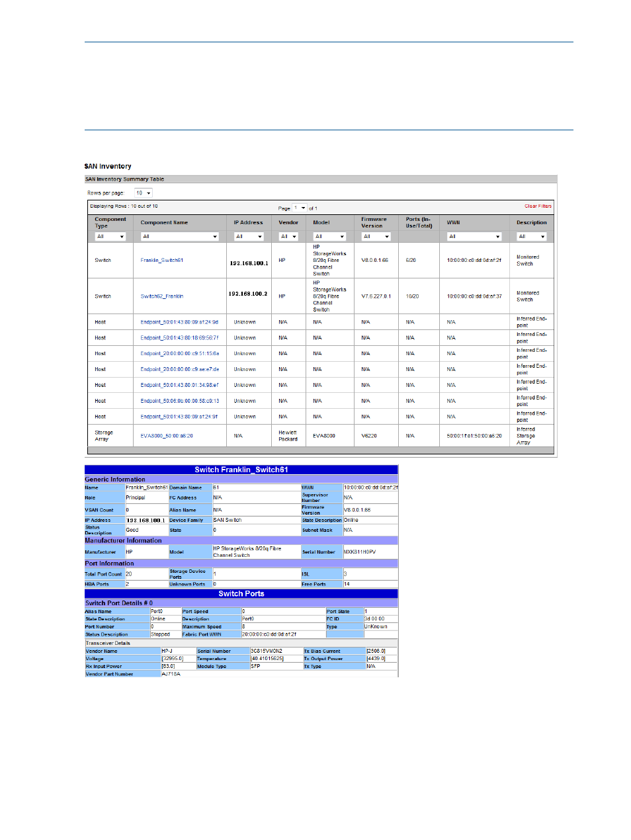Open the Vendor filter dropdown
Image resolution: width=631 pixels, height=840 pixels.
(x=288, y=237)
